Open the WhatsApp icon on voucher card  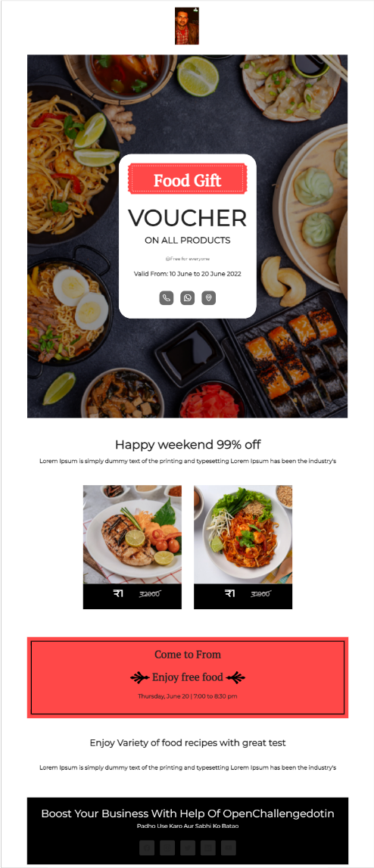187,298
